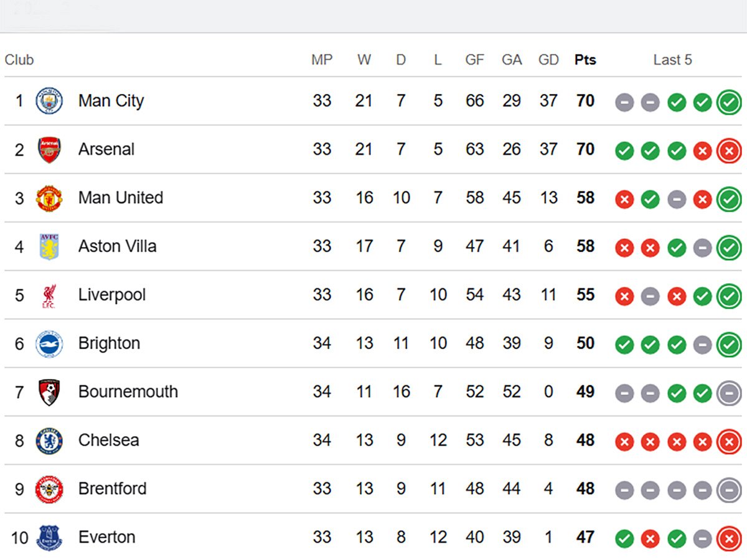
Task: Click the Man United red devil crest
Action: click(50, 198)
